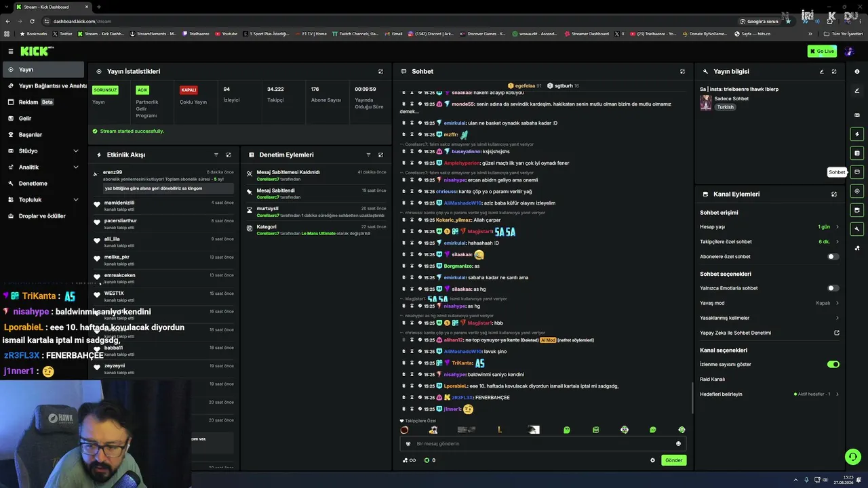This screenshot has height=488, width=868.
Task: Open Gelir sidebar item
Action: click(43, 119)
